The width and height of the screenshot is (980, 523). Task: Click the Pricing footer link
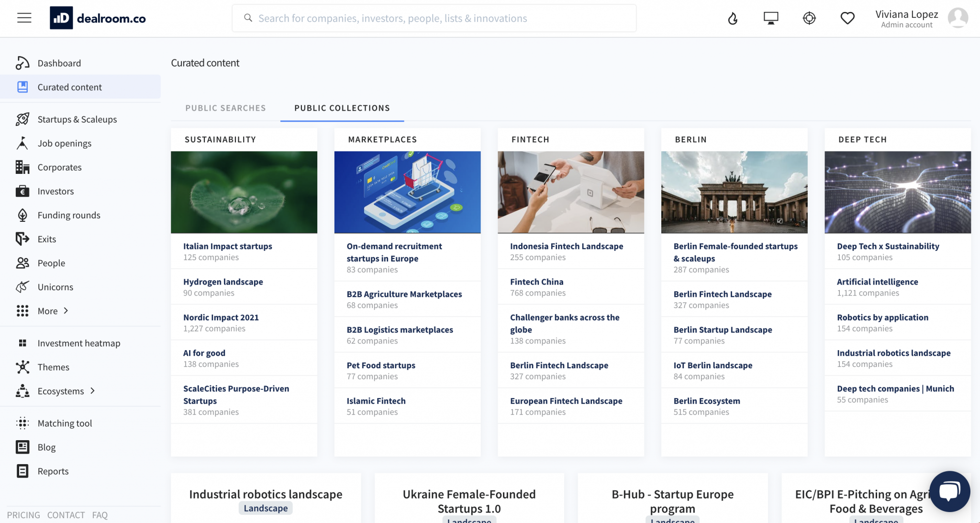(23, 515)
